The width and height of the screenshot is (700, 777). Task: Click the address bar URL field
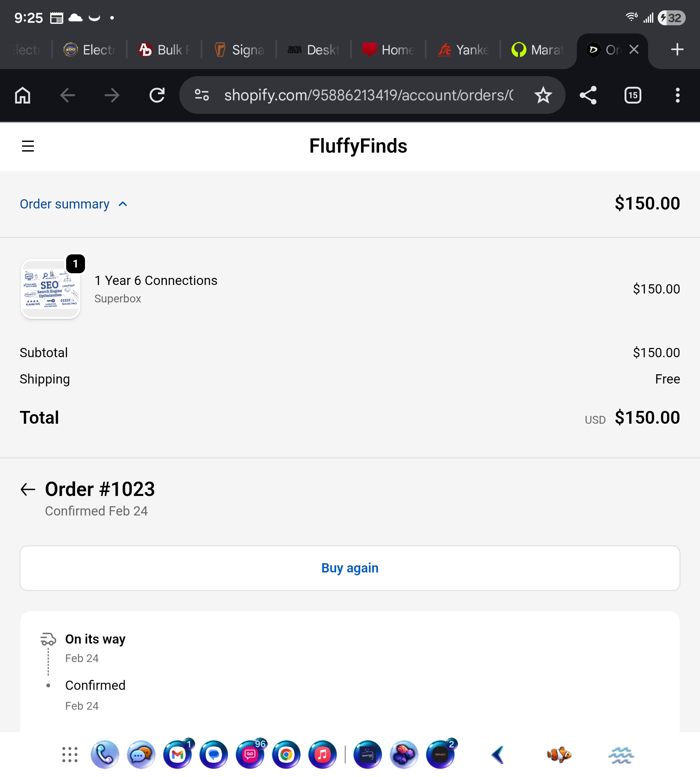point(368,95)
